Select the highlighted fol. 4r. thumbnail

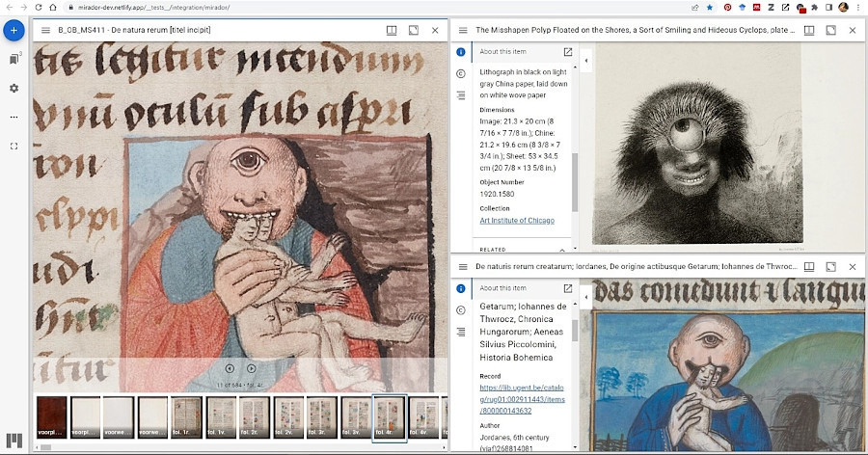[x=390, y=417]
